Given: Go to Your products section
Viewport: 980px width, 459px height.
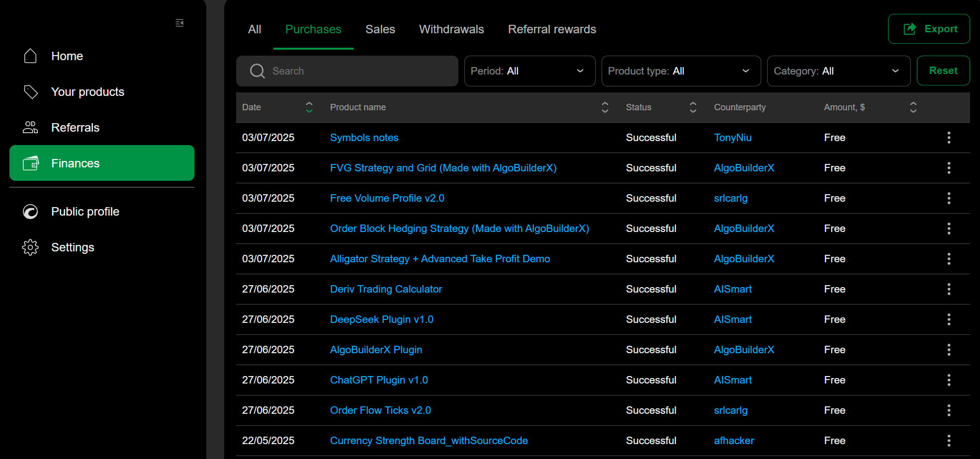Looking at the screenshot, I should [88, 92].
